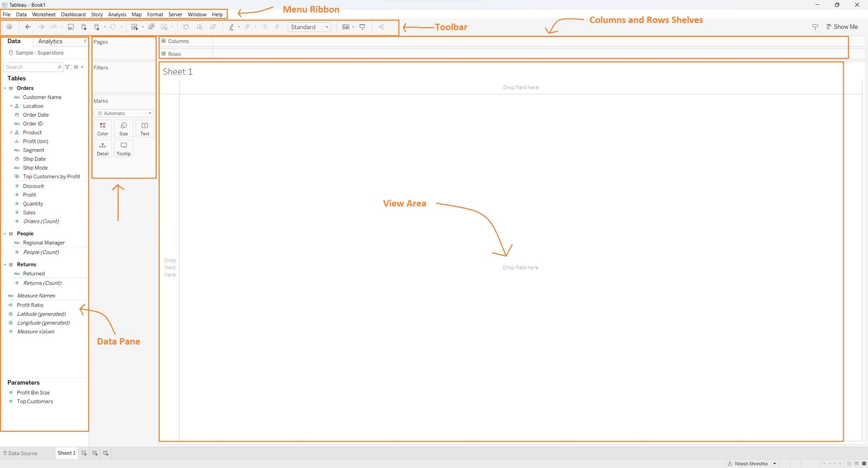Create a new worksheet from toolbar icon

[135, 27]
